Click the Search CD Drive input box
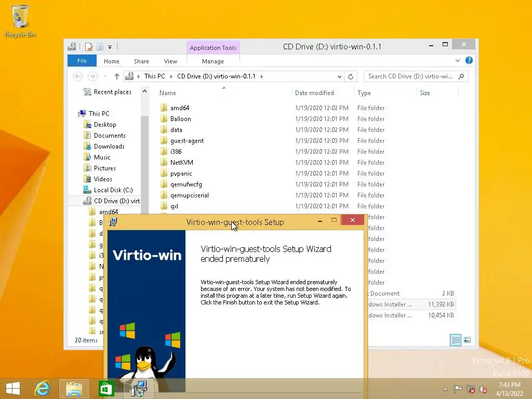The width and height of the screenshot is (532, 399). click(x=410, y=76)
